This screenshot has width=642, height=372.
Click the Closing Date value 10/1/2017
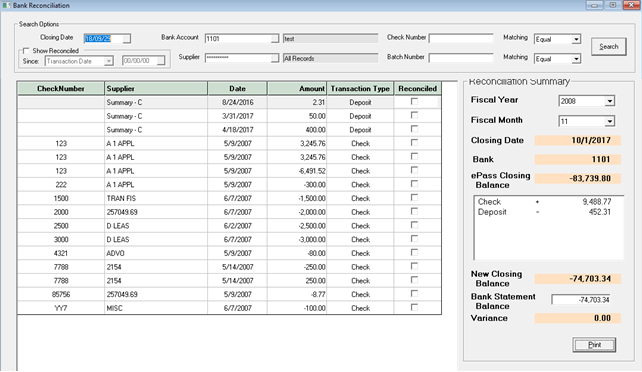(578, 140)
